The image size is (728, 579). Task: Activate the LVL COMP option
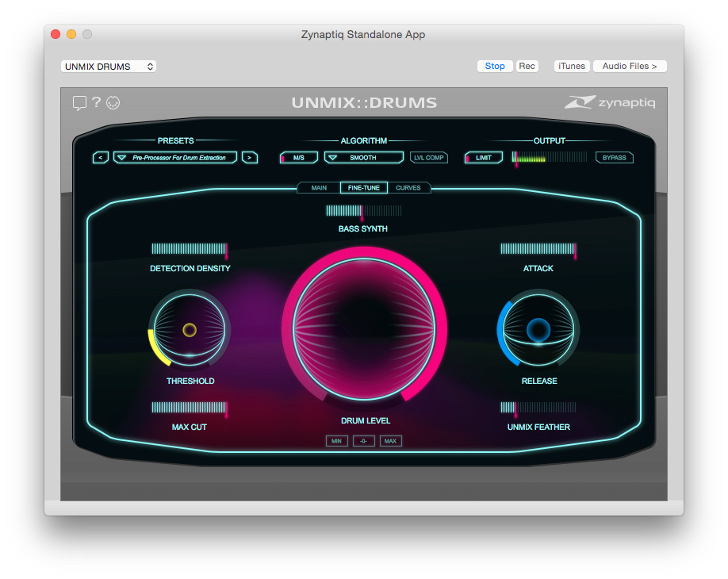tap(428, 157)
